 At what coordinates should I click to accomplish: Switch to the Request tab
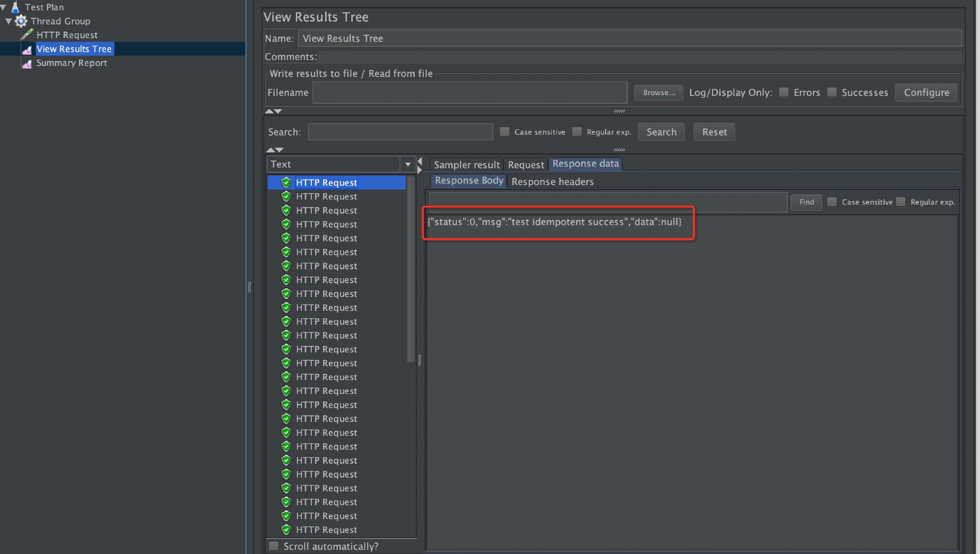(526, 165)
